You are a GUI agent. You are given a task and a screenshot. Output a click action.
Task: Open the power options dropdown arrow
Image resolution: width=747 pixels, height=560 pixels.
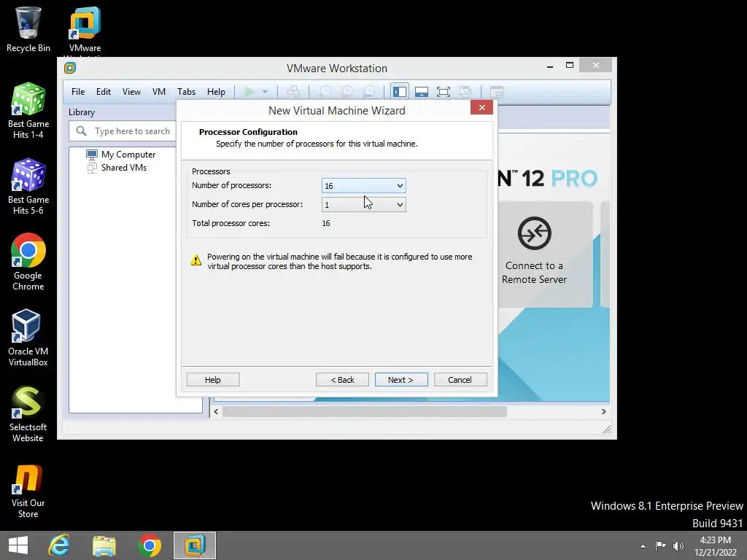click(x=265, y=91)
